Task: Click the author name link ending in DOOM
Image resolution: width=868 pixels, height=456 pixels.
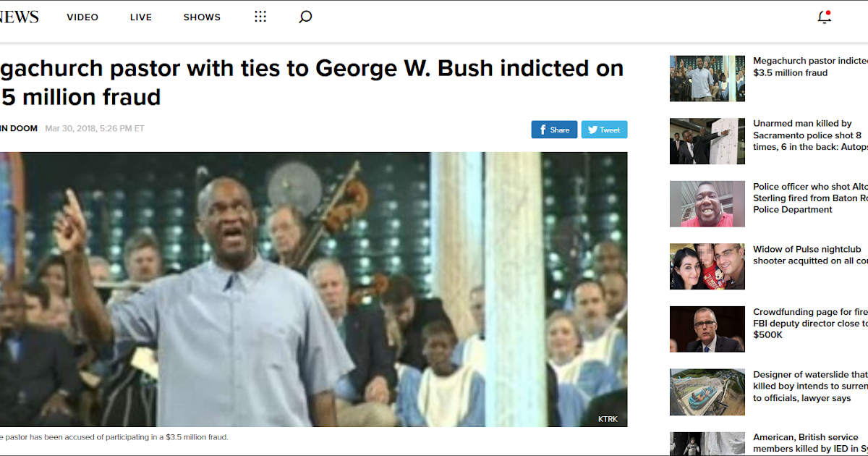Action: coord(18,129)
